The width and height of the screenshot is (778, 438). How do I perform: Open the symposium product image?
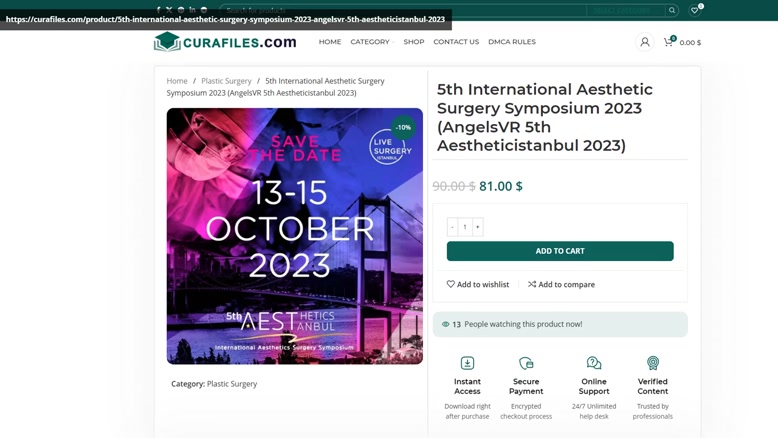[x=295, y=236]
